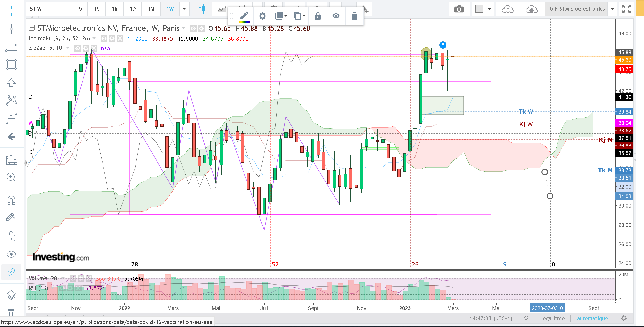Enable pencil lock drawing mode
Screen dimensions: 644x327
point(11,218)
